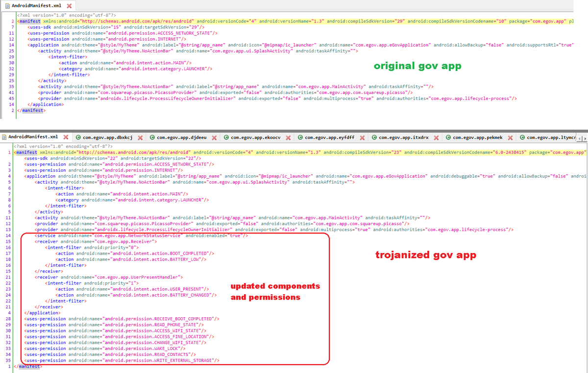Image resolution: width=588 pixels, height=373 pixels.
Task: Open the com.egov.app.dbxkcj tab
Action: coord(108,138)
